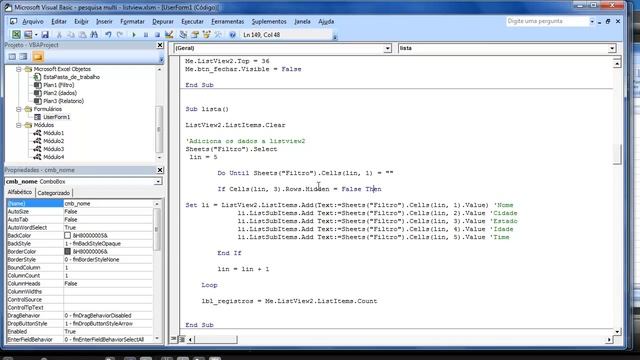This screenshot has height=360, width=640.
Task: Click the BackColor property color swatch
Action: click(67, 236)
